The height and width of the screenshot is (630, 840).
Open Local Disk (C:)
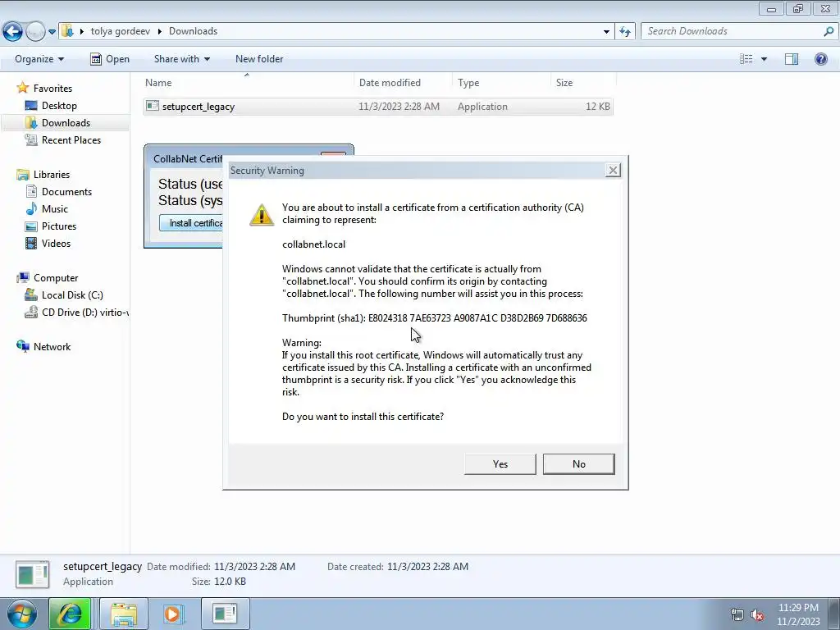pyautogui.click(x=72, y=295)
